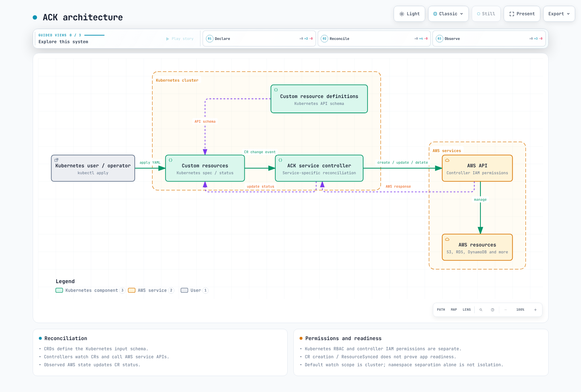Click the 'Default watch scope is cluster' bullet
581x392 pixels.
coord(404,365)
